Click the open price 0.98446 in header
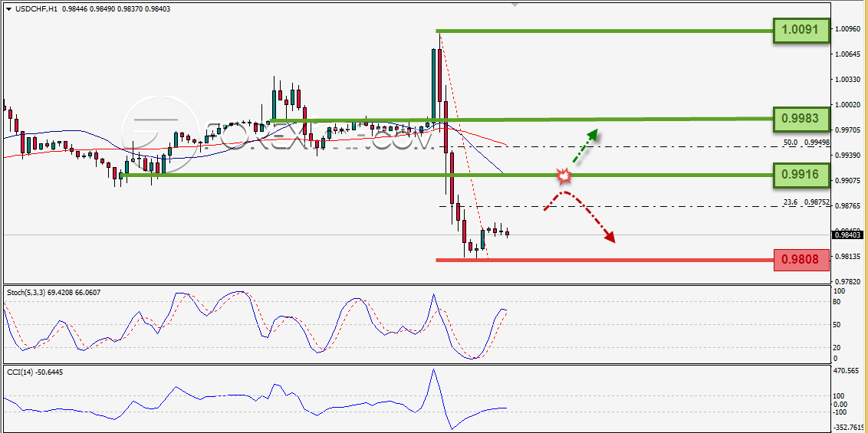 74,9
